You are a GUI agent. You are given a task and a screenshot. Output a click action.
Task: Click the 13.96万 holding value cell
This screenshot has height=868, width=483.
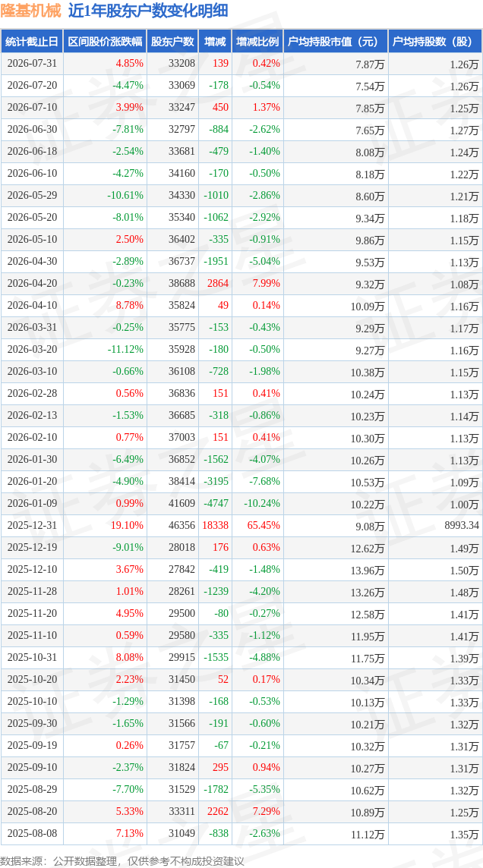[x=368, y=569]
